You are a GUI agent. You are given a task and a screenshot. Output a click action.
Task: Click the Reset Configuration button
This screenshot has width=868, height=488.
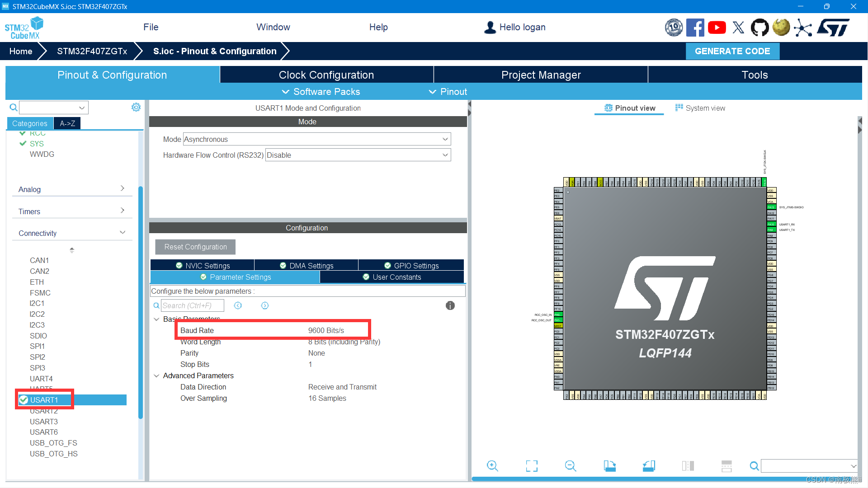click(195, 247)
